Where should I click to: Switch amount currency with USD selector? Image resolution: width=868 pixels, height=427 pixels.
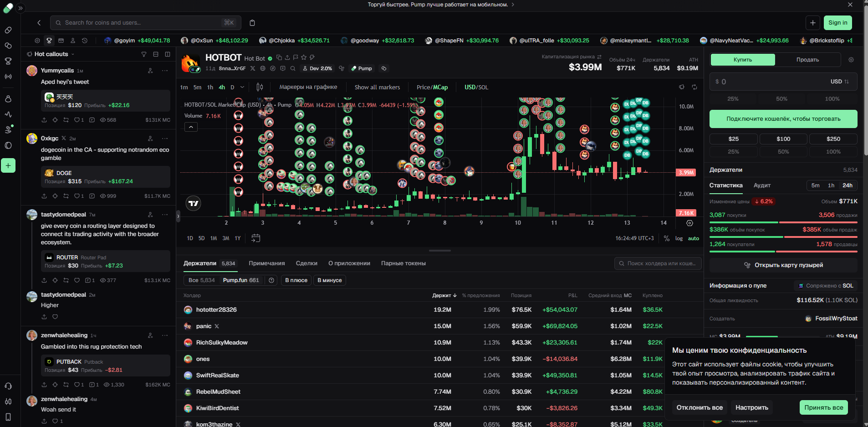(x=840, y=82)
